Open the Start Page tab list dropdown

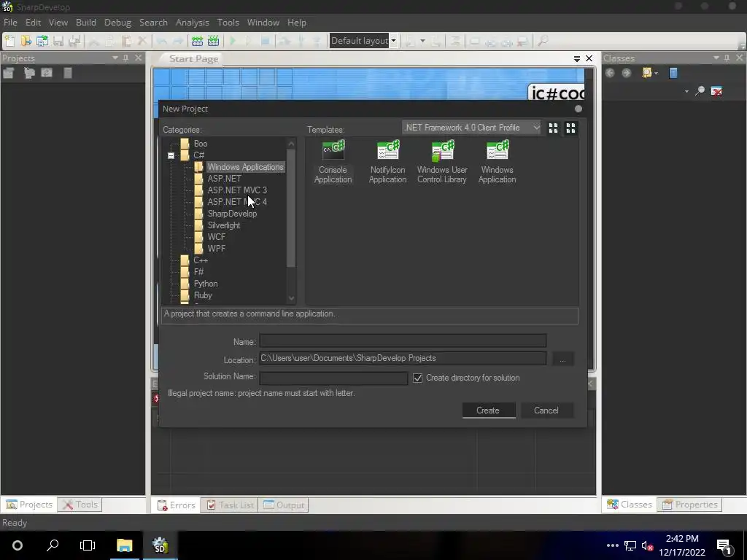tap(577, 58)
